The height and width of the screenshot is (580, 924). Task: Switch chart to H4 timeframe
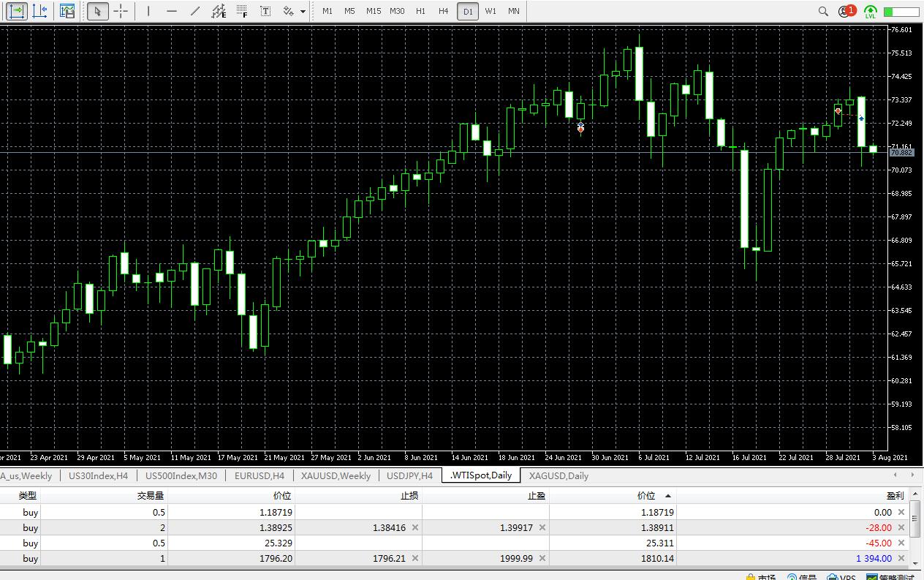pos(444,11)
